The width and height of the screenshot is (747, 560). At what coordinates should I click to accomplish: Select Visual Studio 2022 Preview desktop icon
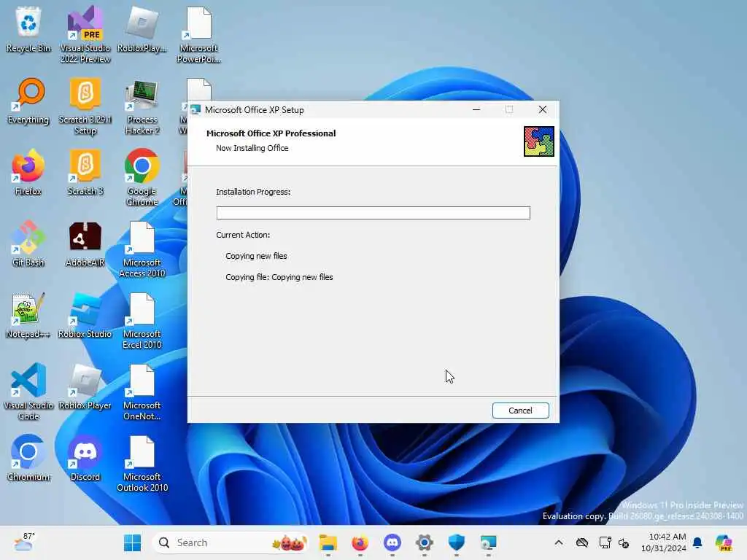85,34
